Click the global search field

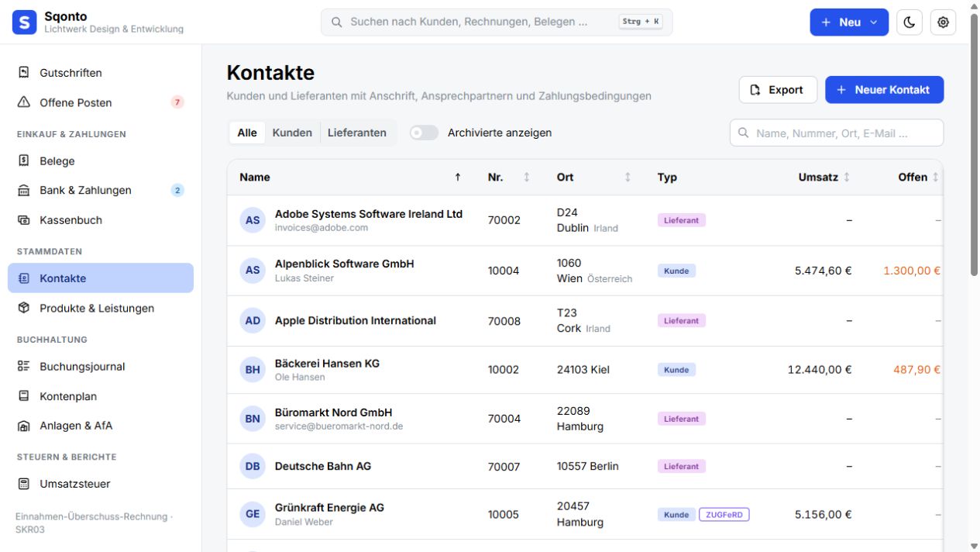coord(497,22)
